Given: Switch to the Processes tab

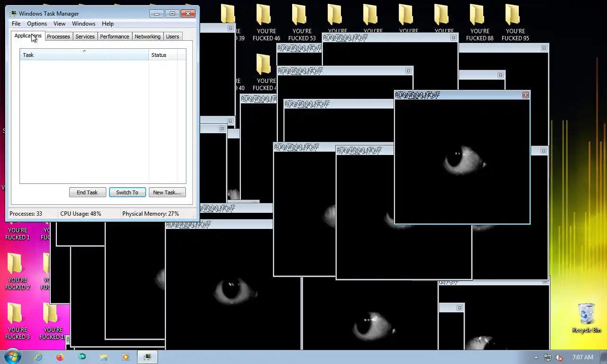Looking at the screenshot, I should coord(58,36).
